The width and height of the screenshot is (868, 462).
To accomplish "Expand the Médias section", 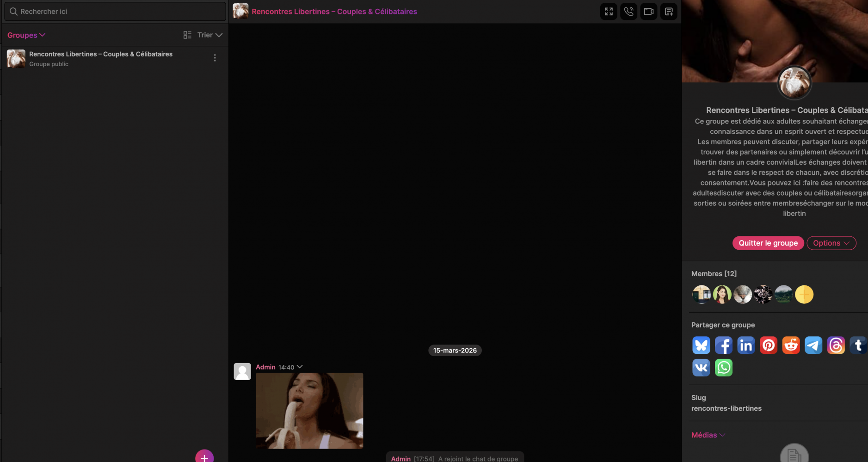I will pos(708,435).
